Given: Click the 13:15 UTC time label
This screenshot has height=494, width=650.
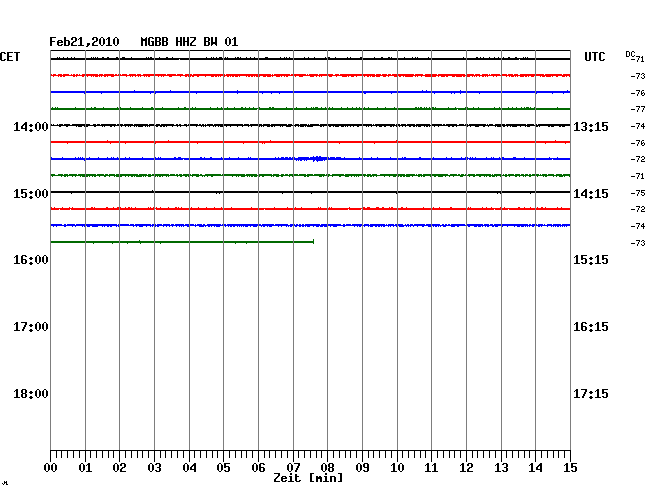Looking at the screenshot, I should (x=591, y=126).
